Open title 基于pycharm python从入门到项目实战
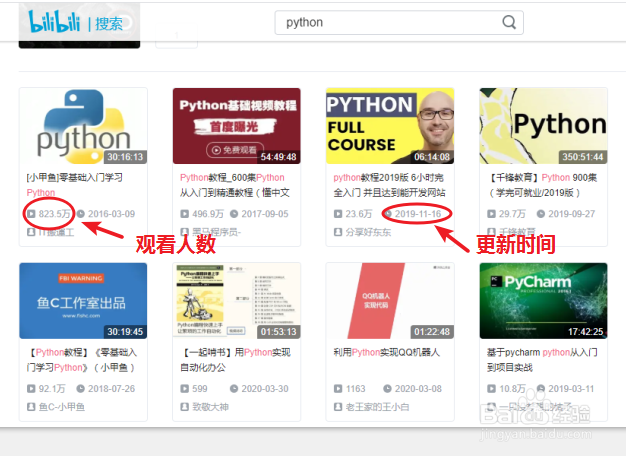The image size is (626, 456). click(x=542, y=360)
